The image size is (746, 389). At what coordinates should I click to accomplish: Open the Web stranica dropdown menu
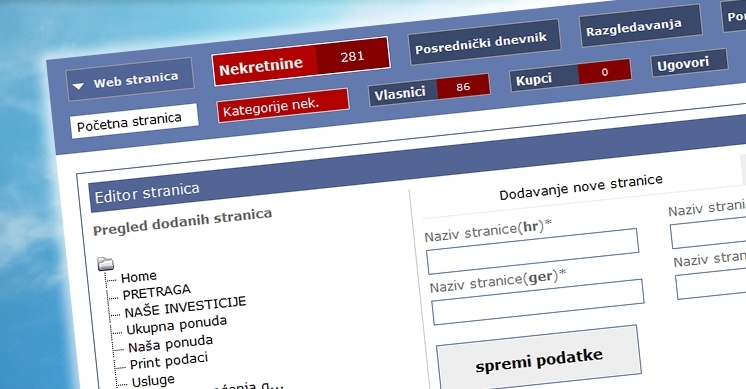(130, 79)
